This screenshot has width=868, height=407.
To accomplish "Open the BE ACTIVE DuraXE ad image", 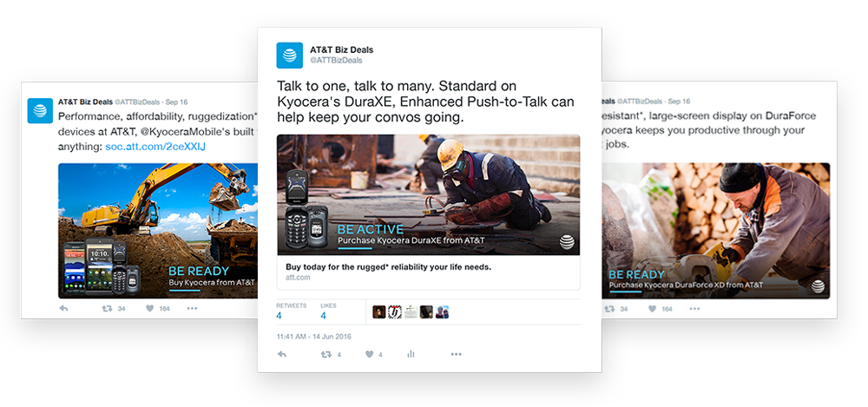I will coord(429,195).
